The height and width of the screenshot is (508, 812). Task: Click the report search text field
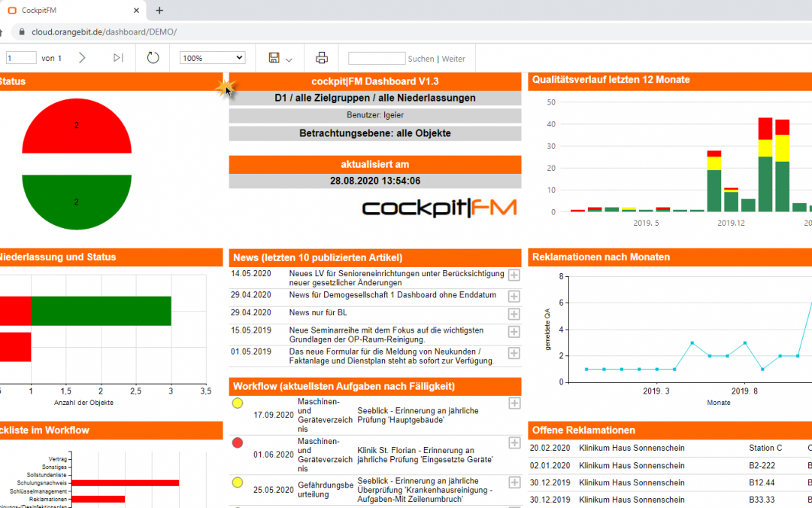pyautogui.click(x=377, y=58)
